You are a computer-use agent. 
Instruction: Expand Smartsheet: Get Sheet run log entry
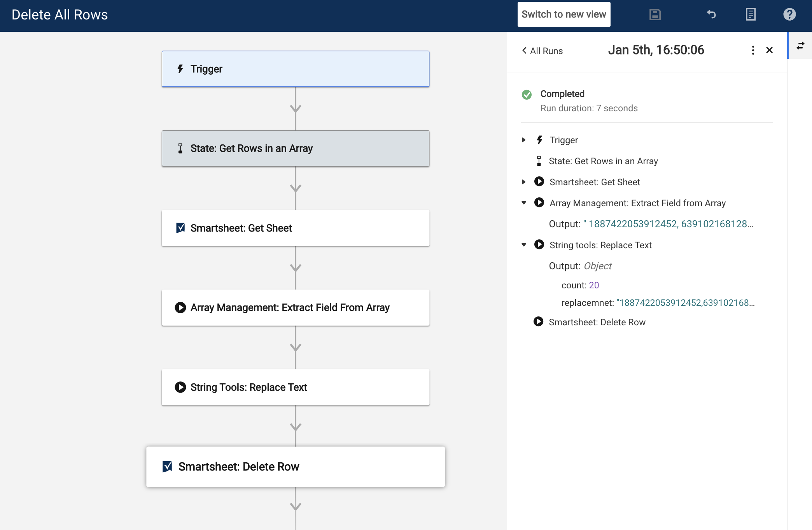pos(524,182)
